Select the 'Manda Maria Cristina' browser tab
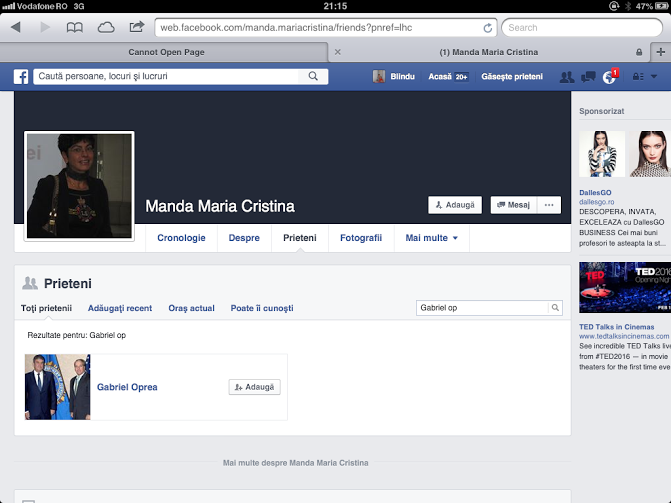Image resolution: width=671 pixels, height=503 pixels. point(489,52)
